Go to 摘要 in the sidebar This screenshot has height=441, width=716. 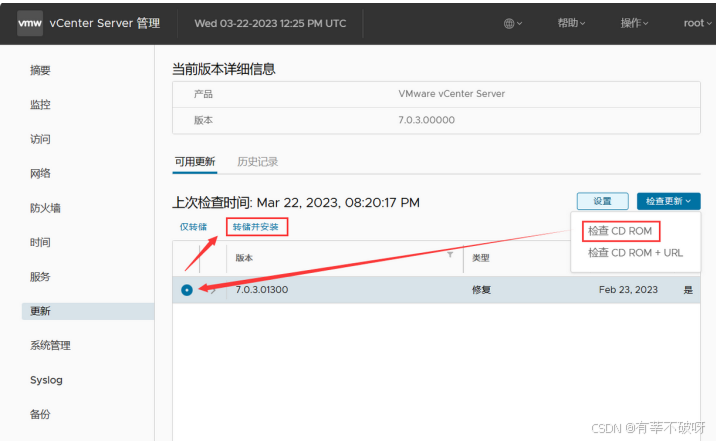click(40, 70)
